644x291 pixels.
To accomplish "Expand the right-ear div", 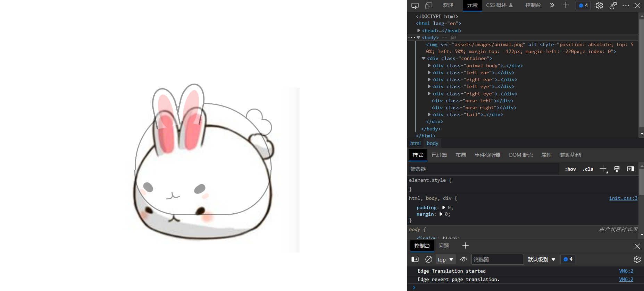I will coord(429,79).
